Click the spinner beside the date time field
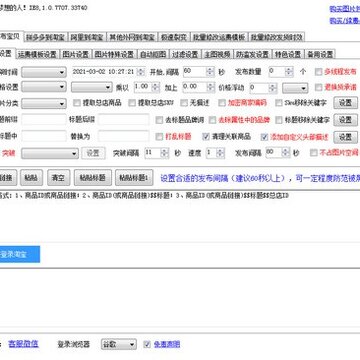Viewport: 360px width, 360px height. tap(141, 72)
